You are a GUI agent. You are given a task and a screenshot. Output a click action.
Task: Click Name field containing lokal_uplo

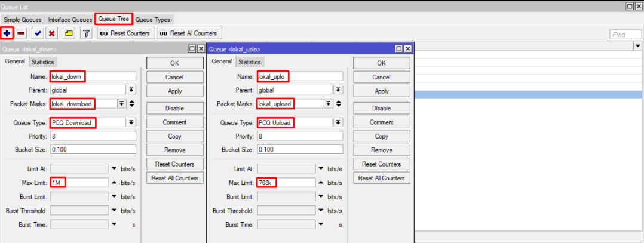tap(300, 76)
